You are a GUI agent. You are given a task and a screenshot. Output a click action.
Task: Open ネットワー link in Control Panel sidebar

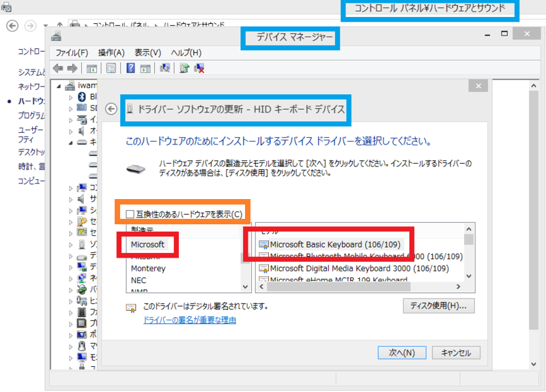31,87
